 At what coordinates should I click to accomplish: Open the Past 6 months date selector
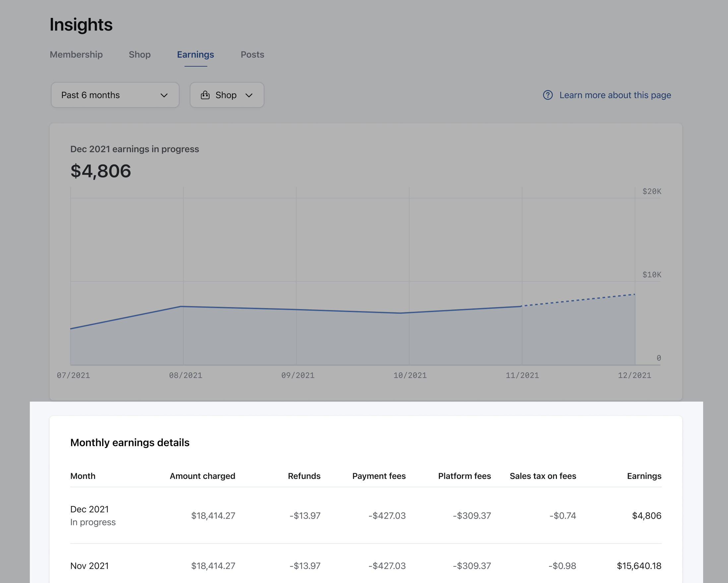pyautogui.click(x=115, y=95)
